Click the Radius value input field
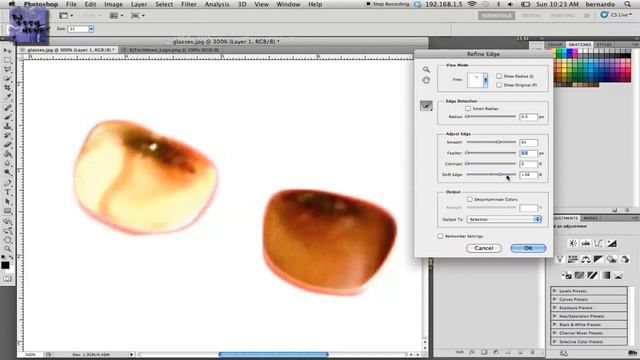Viewport: 640px width, 360px height. click(529, 117)
